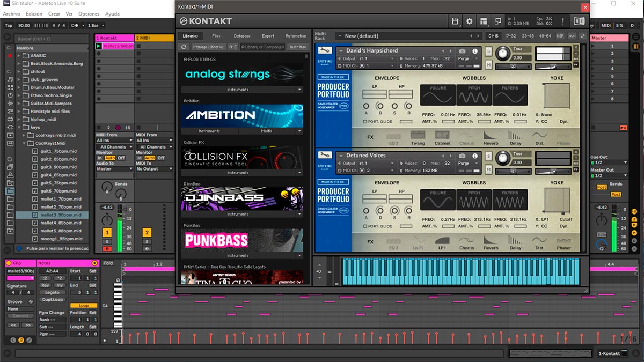The image size is (644, 362).
Task: Click the Kontakt minimized view icon
Action: pyautogui.click(x=498, y=21)
